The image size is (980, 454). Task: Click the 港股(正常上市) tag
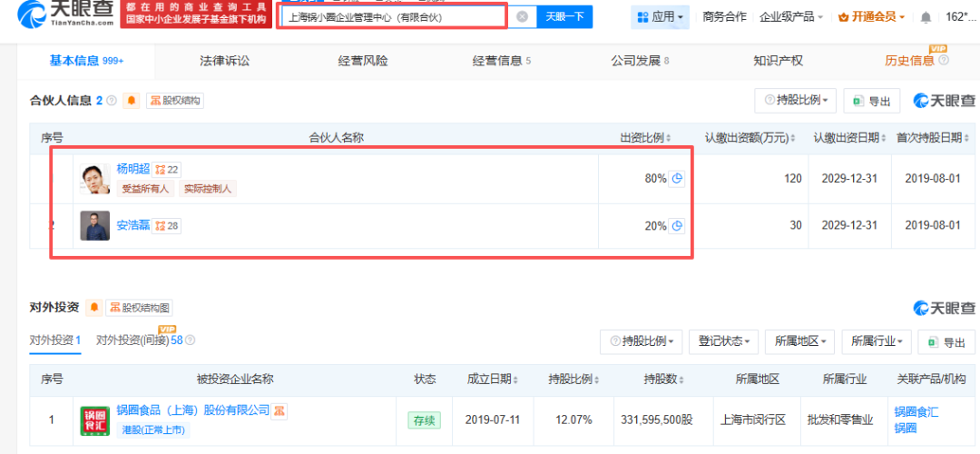(153, 429)
